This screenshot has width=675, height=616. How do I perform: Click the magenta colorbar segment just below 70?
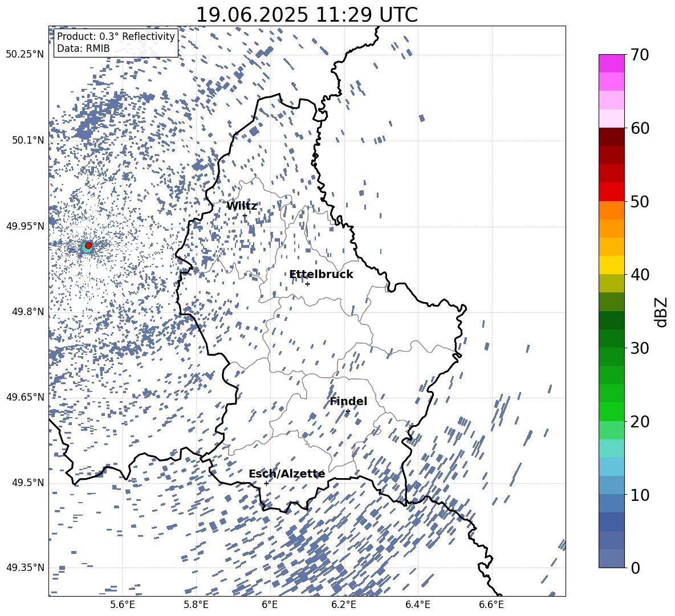tap(612, 63)
